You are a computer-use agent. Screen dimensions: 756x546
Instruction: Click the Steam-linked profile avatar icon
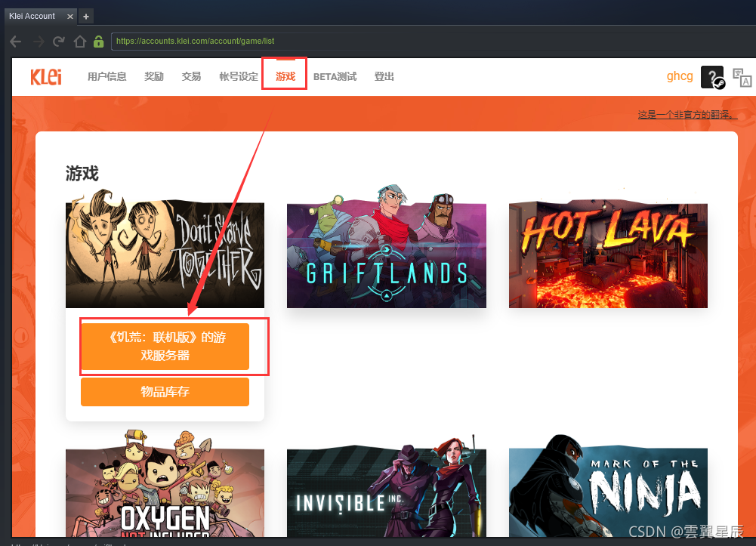coord(712,77)
